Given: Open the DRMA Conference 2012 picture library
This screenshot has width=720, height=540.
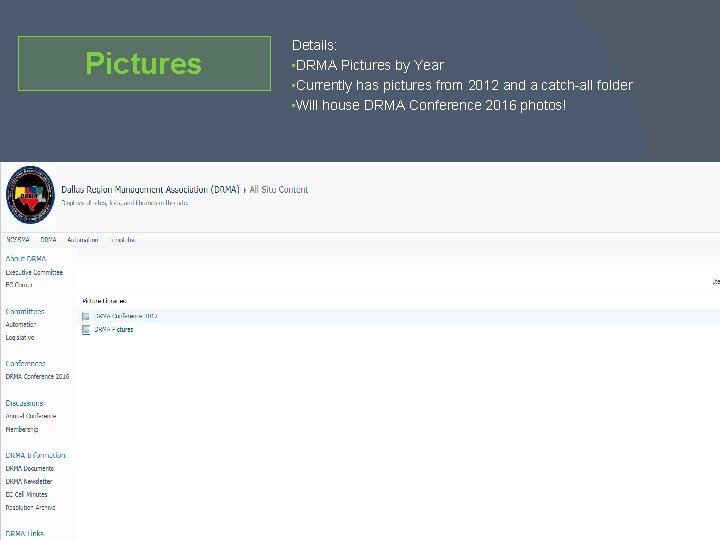Looking at the screenshot, I should [x=126, y=316].
